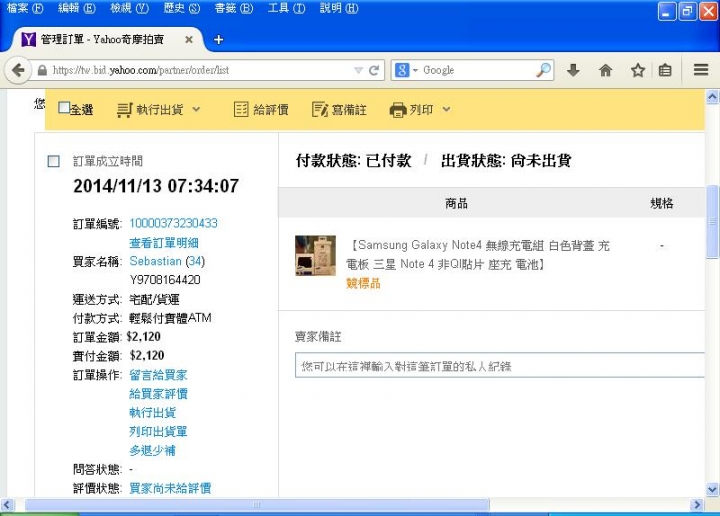Bookmark this page with star icon
Viewport: 720px width, 516px height.
(637, 70)
